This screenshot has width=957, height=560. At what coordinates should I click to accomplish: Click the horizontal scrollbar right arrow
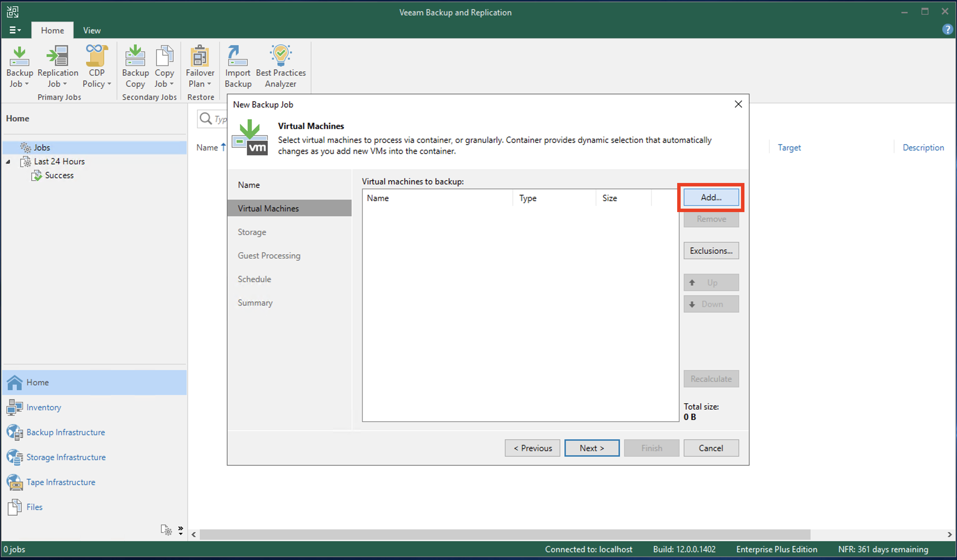(x=949, y=535)
